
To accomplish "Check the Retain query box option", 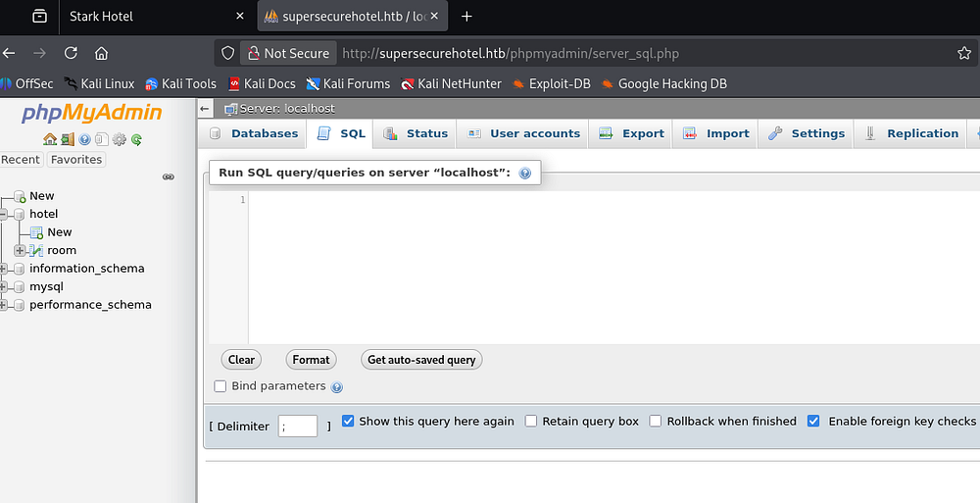I will [531, 422].
